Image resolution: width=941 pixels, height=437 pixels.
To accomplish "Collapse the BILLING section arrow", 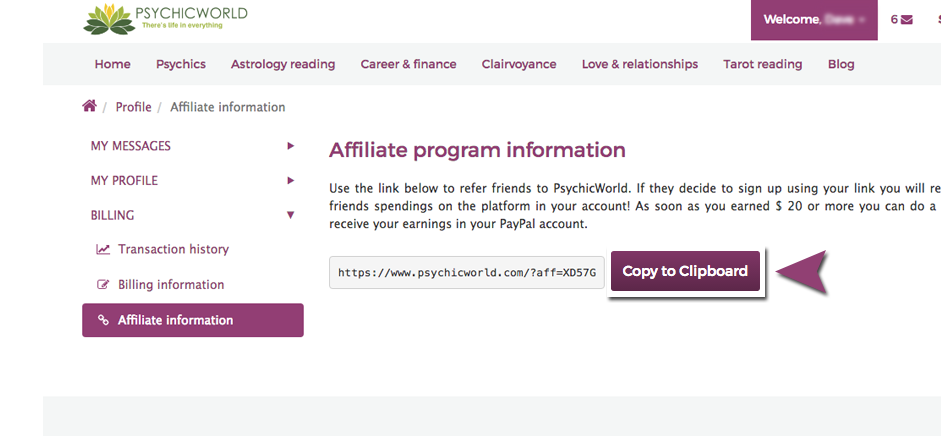I will (290, 215).
